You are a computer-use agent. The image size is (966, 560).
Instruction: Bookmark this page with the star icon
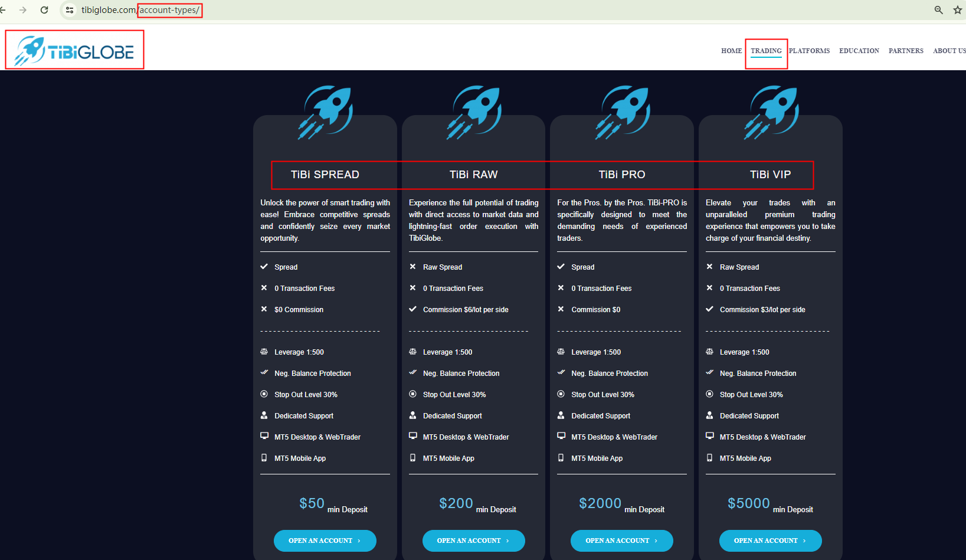(958, 10)
